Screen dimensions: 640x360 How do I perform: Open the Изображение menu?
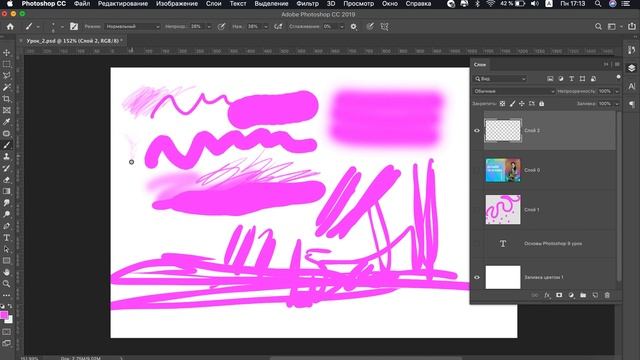[x=177, y=4]
